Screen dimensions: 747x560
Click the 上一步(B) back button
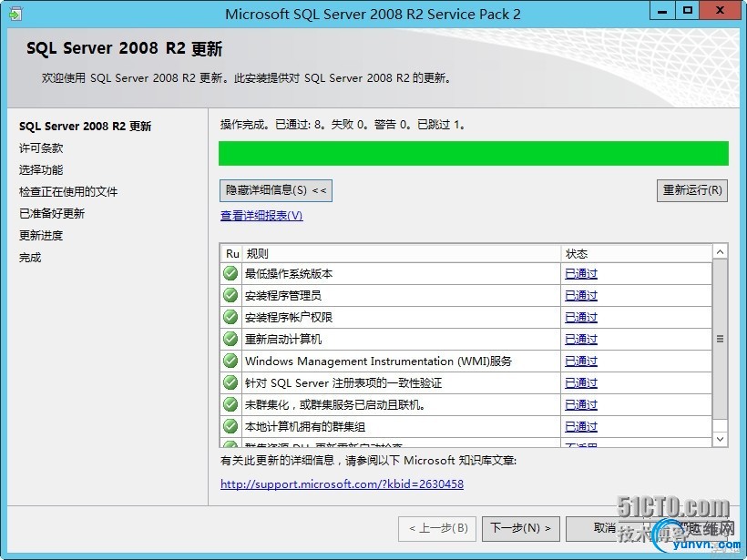pos(437,528)
